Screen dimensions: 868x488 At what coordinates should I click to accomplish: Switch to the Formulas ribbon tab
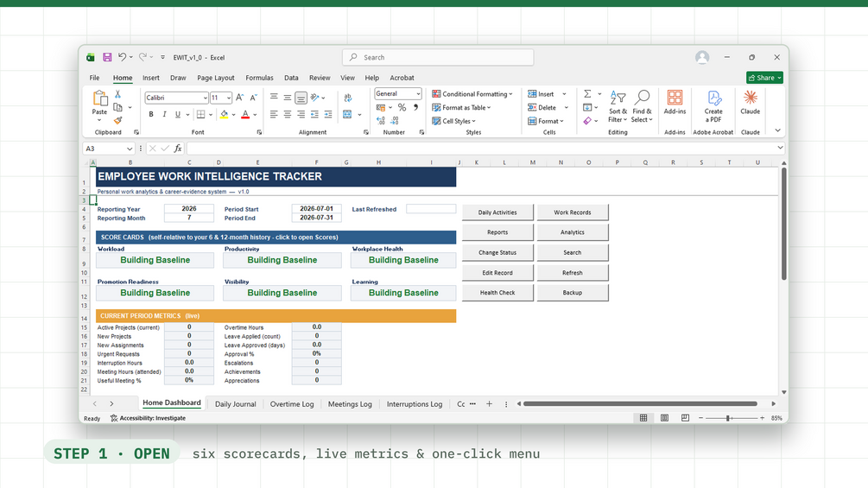click(259, 78)
